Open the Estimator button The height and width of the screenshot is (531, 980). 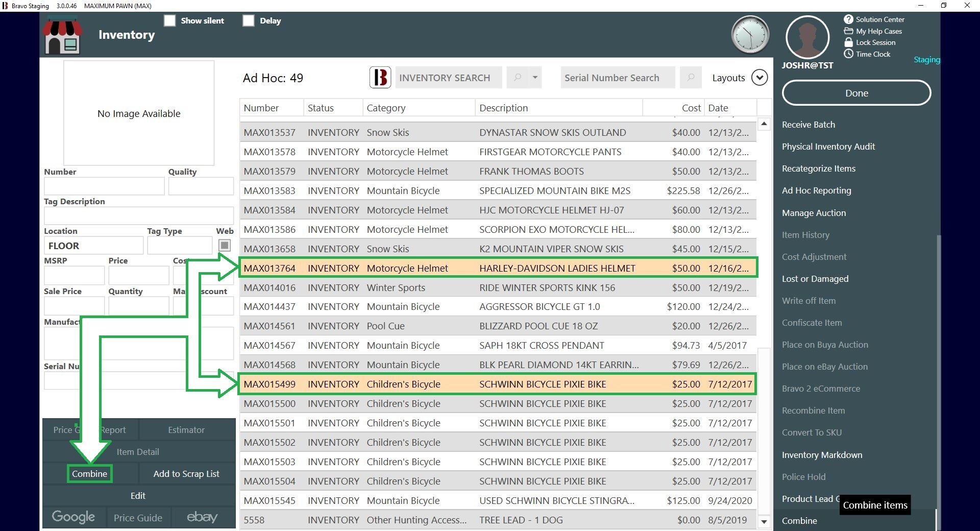tap(186, 430)
